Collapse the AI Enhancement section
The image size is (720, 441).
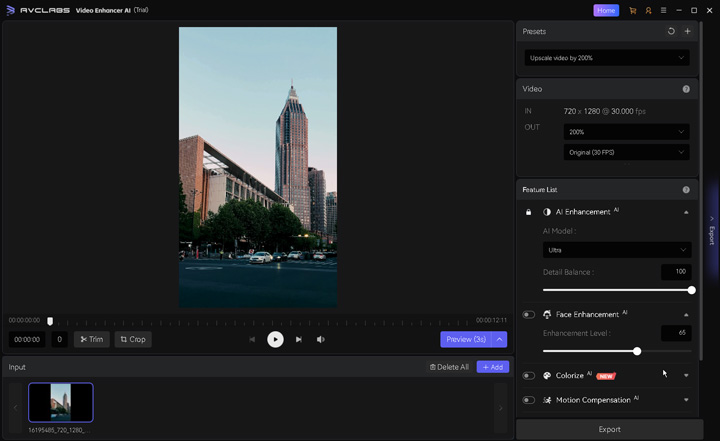[686, 212]
